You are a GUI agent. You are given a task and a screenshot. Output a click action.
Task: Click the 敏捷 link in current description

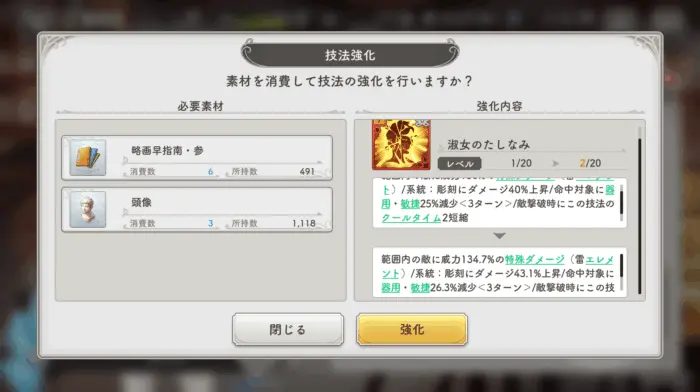(x=410, y=204)
